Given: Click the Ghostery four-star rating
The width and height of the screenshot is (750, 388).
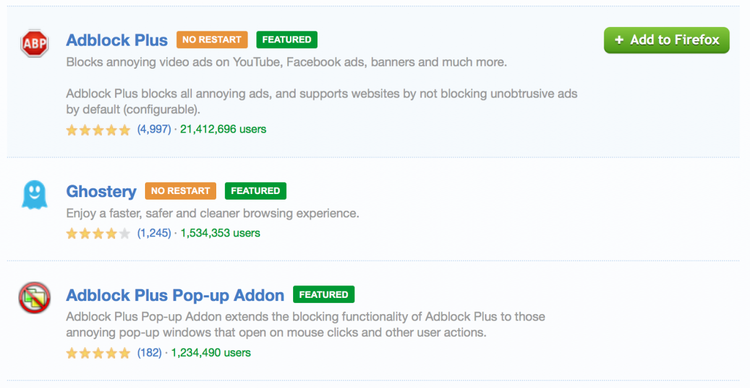Looking at the screenshot, I should (98, 233).
